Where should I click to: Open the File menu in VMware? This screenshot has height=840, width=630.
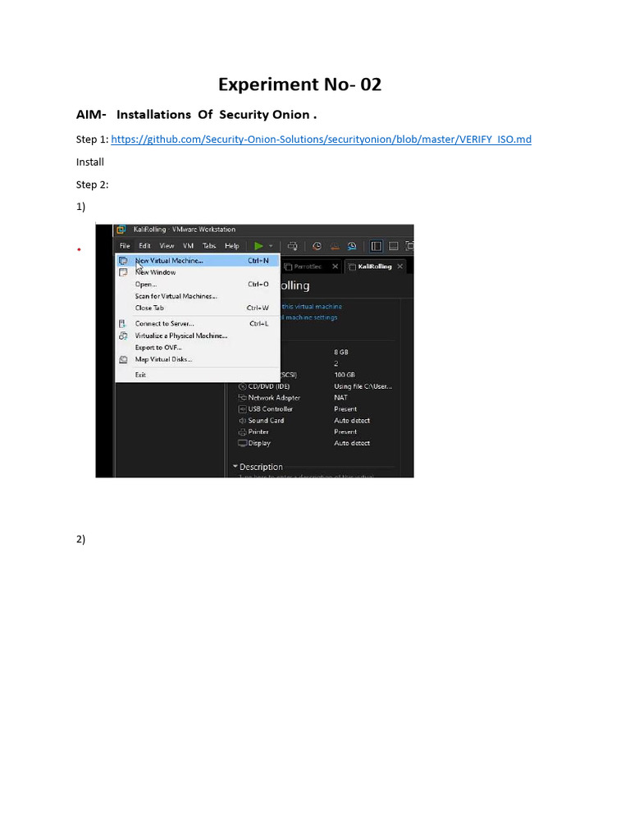(x=125, y=246)
